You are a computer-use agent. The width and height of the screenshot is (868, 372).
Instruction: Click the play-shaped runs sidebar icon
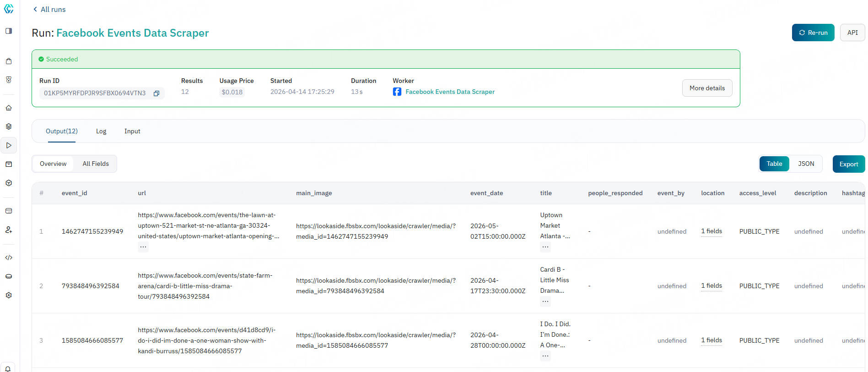[9, 145]
